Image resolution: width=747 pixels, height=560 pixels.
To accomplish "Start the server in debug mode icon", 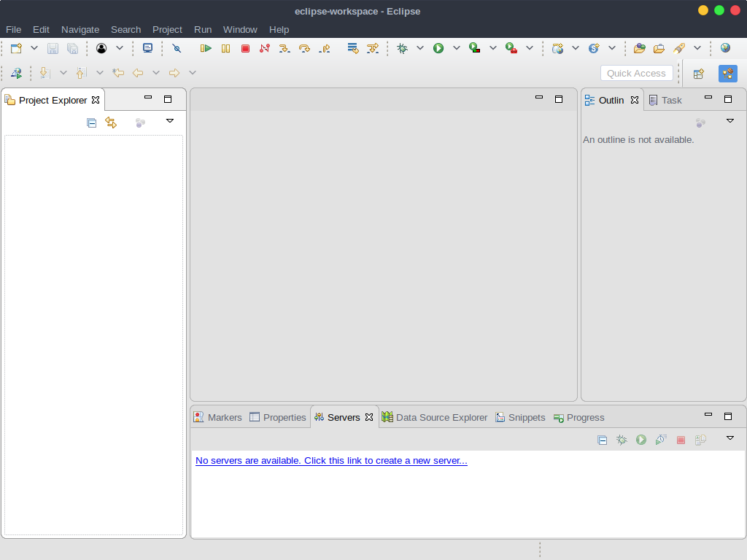I will point(622,440).
